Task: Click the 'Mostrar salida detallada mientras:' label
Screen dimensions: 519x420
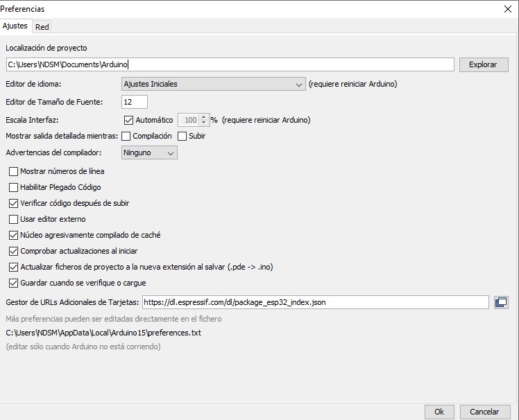Action: click(x=62, y=136)
